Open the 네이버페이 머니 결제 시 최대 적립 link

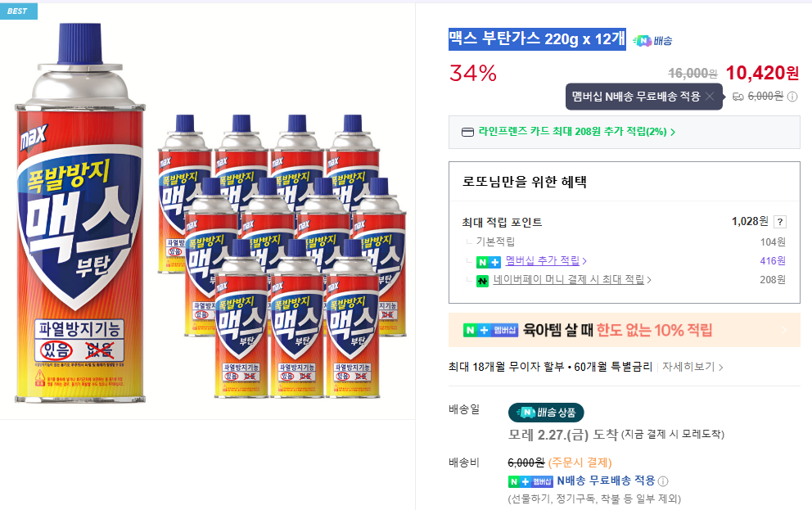click(565, 280)
